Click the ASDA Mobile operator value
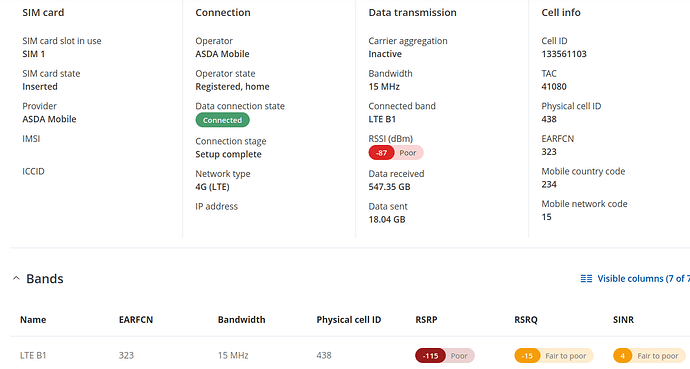The height and width of the screenshot is (369, 690). coord(222,54)
